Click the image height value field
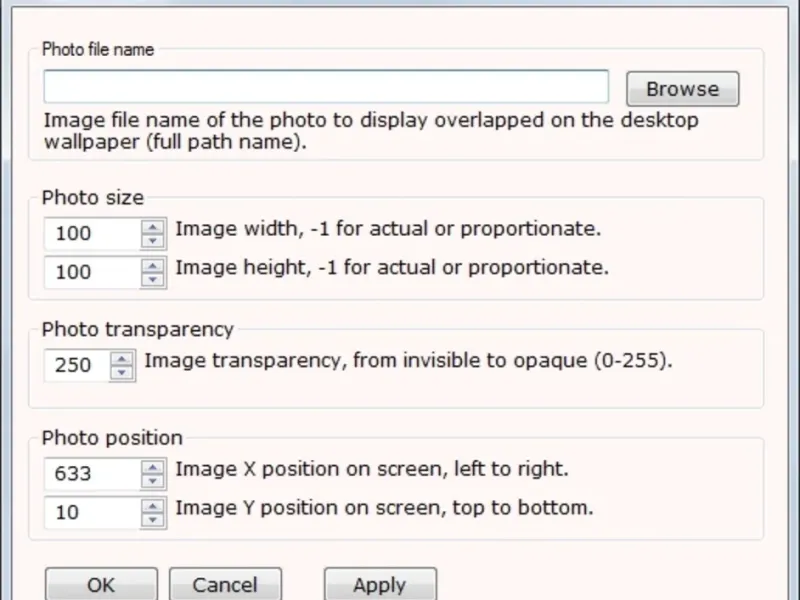This screenshot has width=800, height=600. click(x=92, y=272)
